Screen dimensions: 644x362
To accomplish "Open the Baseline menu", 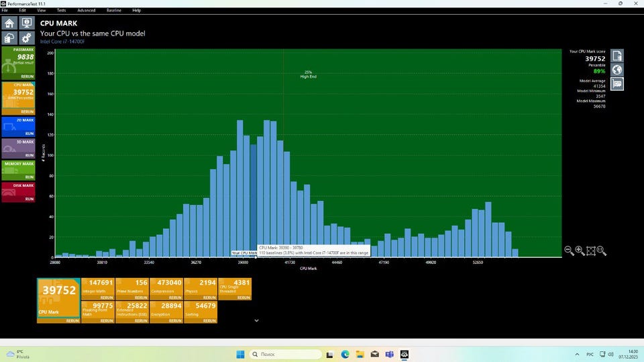I will 114,11.
